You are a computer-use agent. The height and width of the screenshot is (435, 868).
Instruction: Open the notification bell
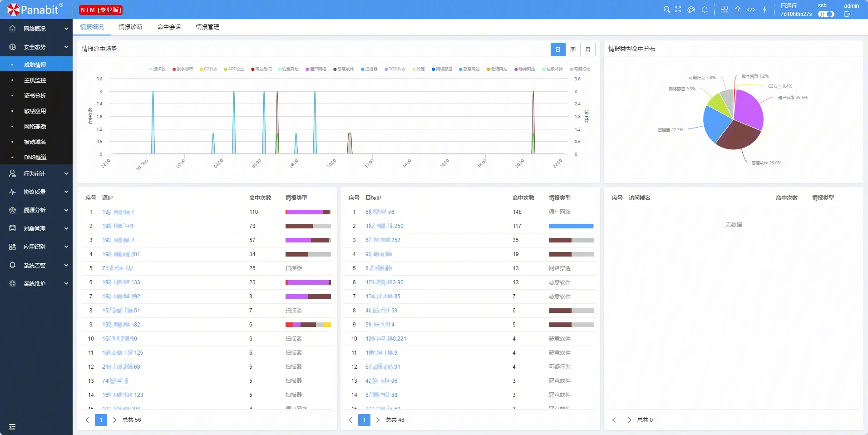[705, 10]
